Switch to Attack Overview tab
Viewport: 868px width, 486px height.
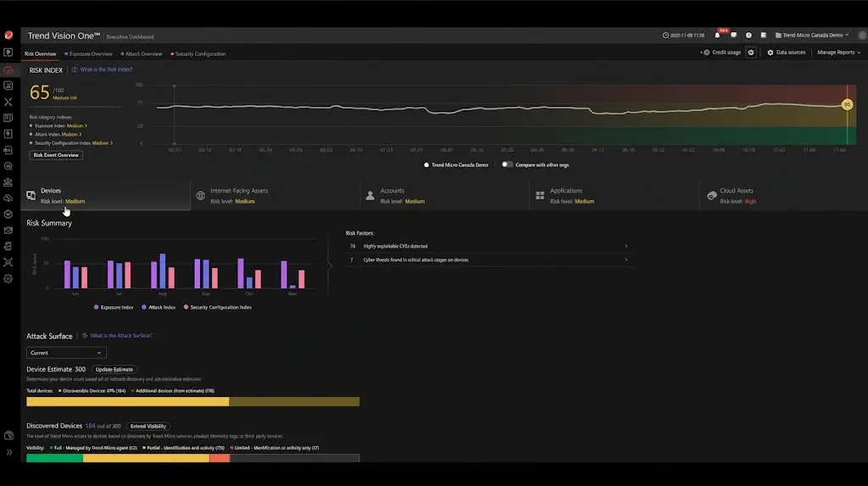click(x=142, y=53)
